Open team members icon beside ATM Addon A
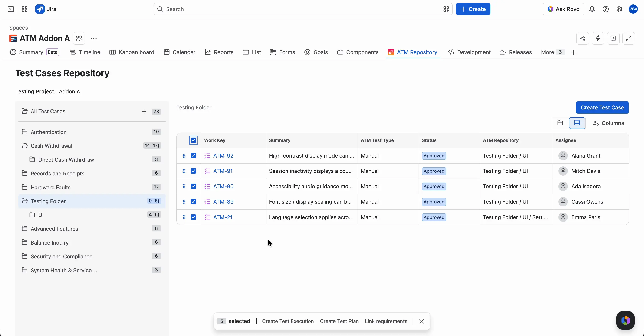Screen dimensions: 644x336 pyautogui.click(x=79, y=38)
